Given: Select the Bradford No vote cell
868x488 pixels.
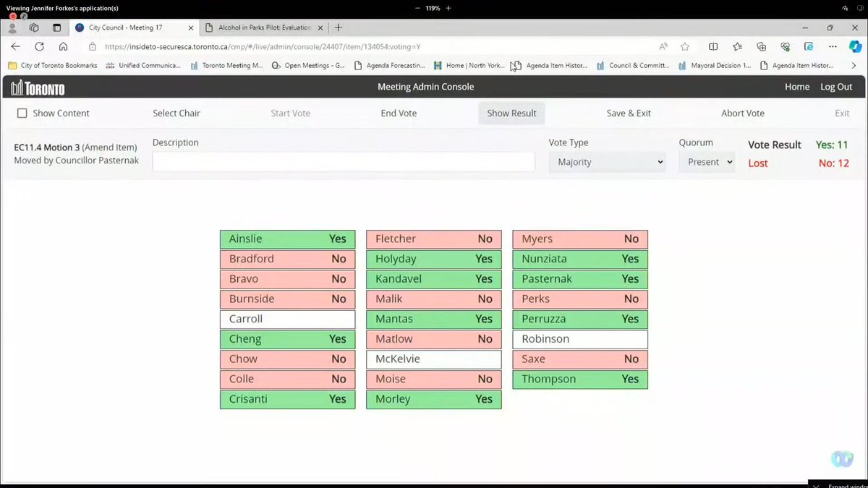Looking at the screenshot, I should [287, 259].
